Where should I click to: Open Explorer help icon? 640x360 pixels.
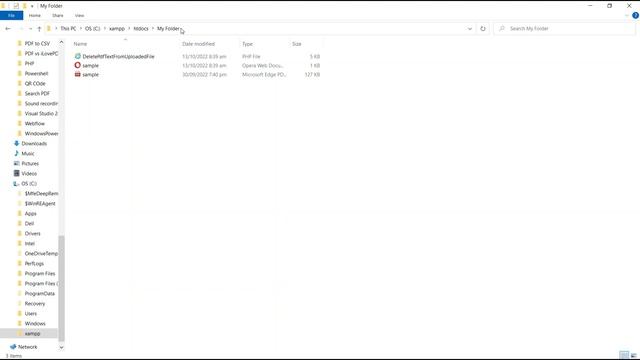pyautogui.click(x=636, y=16)
